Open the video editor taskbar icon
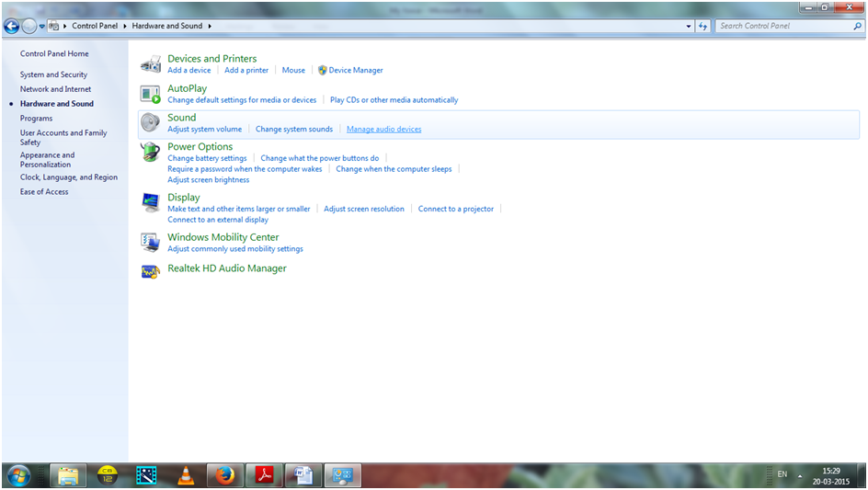868x490 pixels. coord(147,475)
